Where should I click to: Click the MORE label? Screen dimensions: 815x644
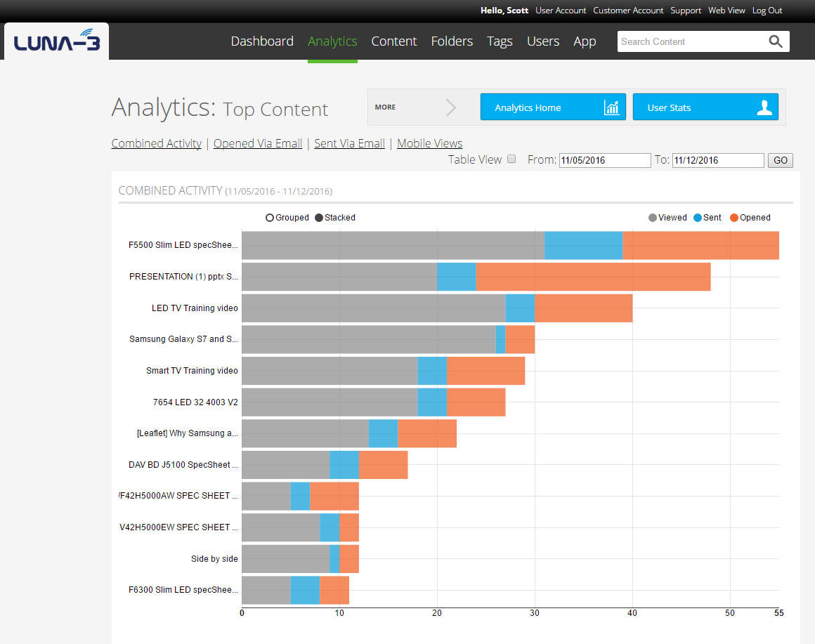pos(385,107)
